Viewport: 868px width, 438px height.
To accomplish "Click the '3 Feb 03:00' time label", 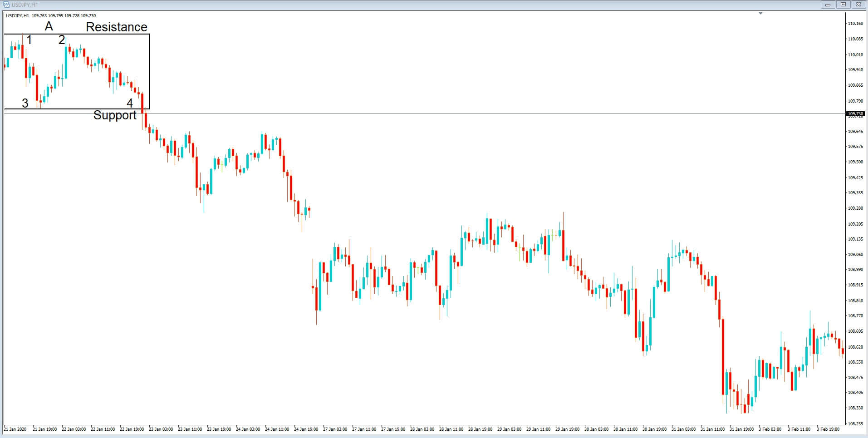I will click(x=770, y=429).
